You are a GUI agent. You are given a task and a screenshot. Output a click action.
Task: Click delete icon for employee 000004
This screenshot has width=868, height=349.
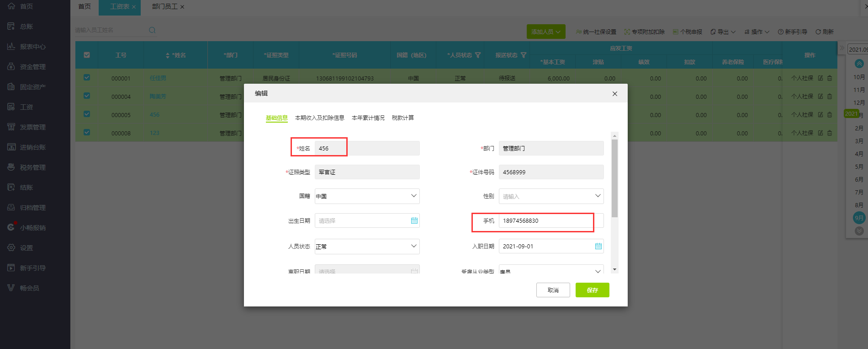pyautogui.click(x=830, y=97)
